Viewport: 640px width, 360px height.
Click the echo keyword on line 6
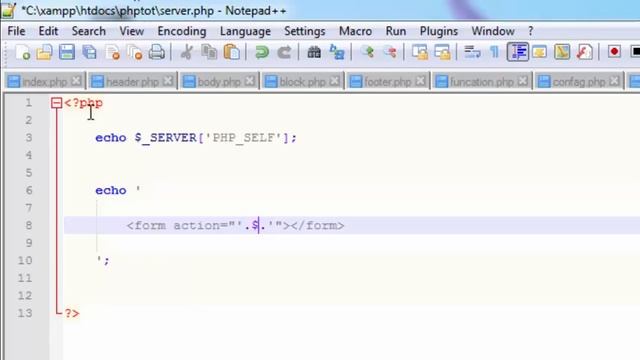point(111,190)
